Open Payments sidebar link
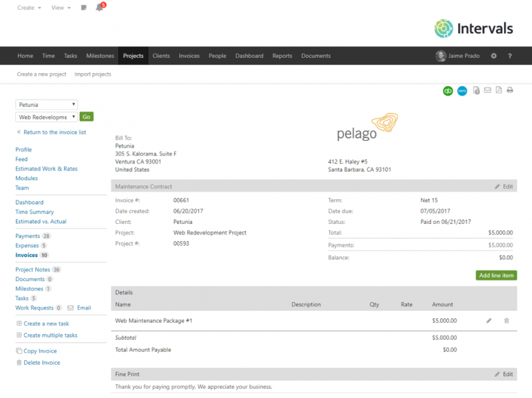Viewport: 532px width, 398px height. (28, 236)
